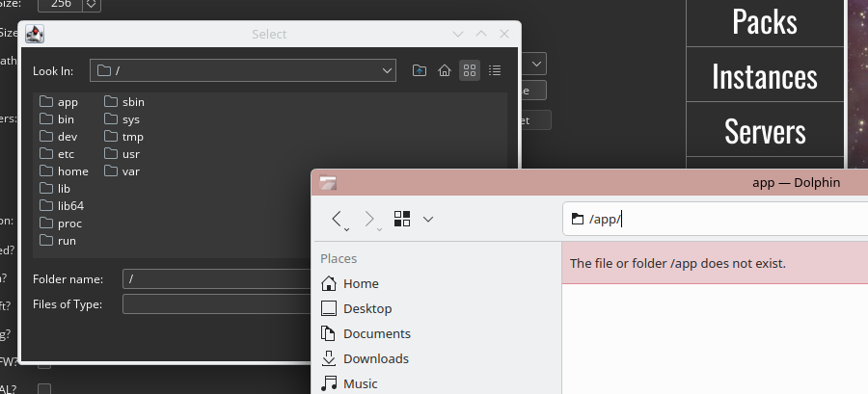Select the proc folder
This screenshot has width=868, height=394.
coord(61,223)
